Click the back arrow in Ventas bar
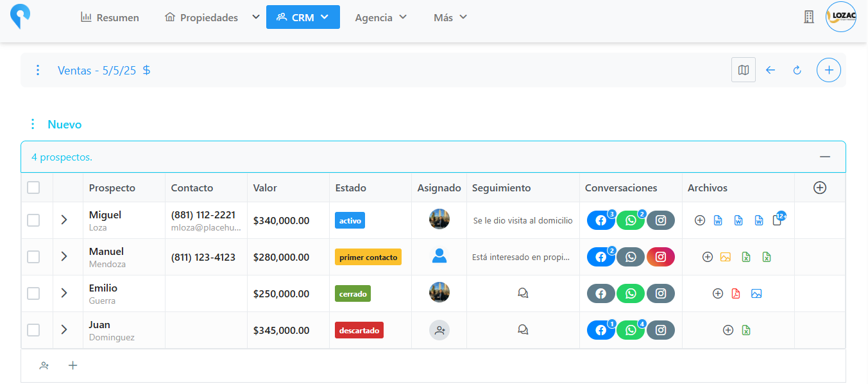This screenshot has width=868, height=384. [x=770, y=70]
